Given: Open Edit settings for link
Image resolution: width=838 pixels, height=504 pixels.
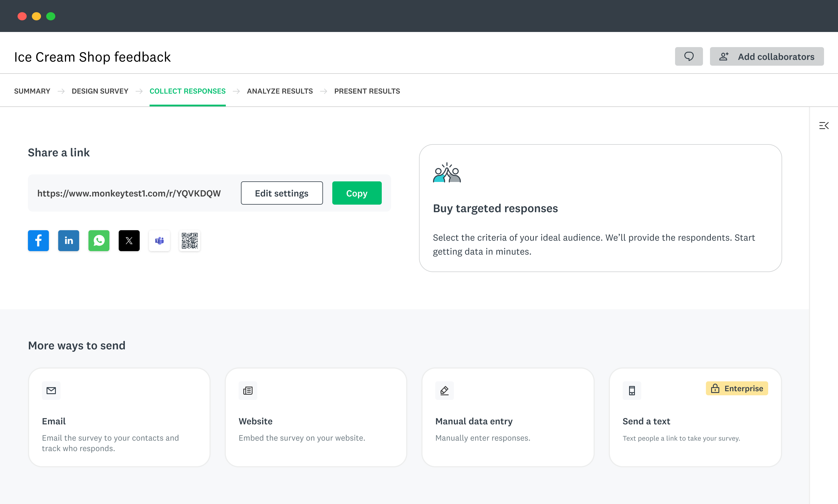Looking at the screenshot, I should pos(281,193).
